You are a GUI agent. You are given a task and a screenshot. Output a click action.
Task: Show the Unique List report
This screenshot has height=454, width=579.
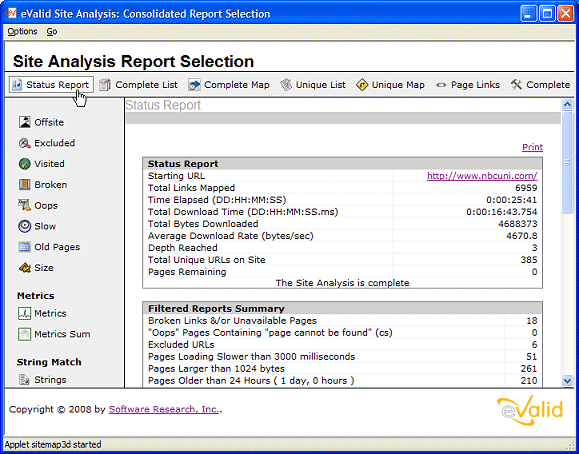(x=313, y=85)
